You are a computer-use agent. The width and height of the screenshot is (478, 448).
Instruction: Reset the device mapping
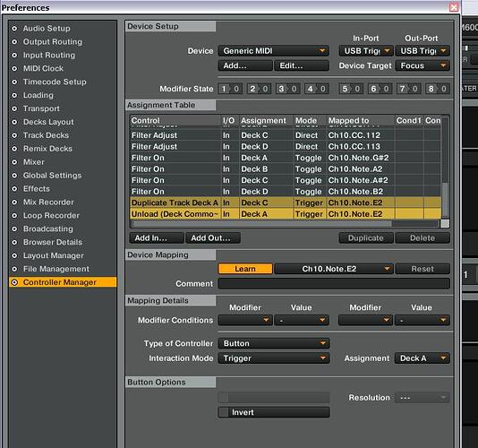(423, 269)
